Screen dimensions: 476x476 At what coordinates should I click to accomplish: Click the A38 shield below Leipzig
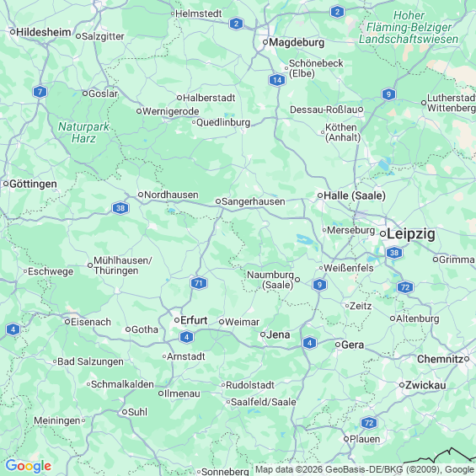[394, 253]
